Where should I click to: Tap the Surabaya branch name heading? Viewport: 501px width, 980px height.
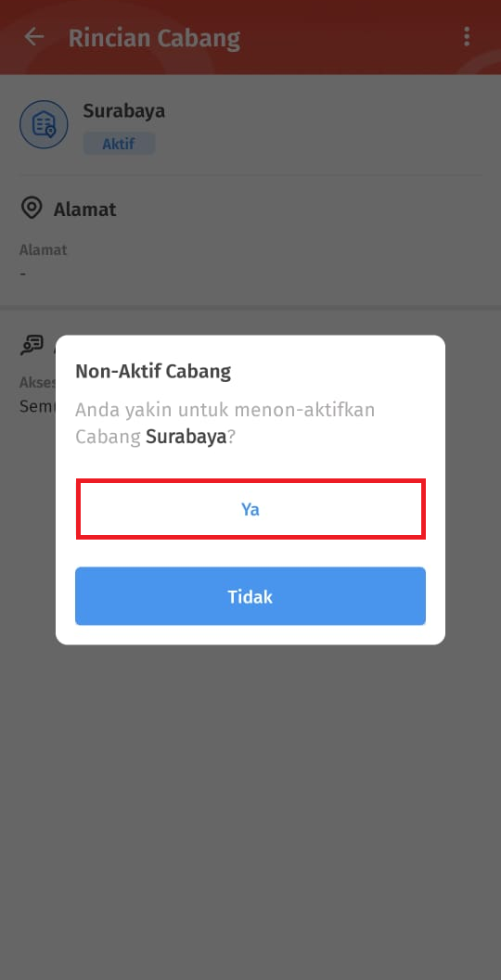pyautogui.click(x=123, y=111)
